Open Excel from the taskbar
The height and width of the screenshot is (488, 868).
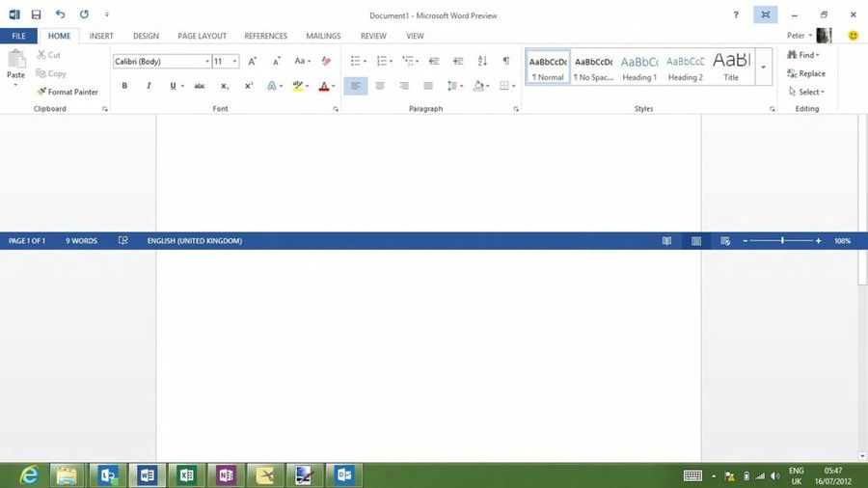point(186,474)
